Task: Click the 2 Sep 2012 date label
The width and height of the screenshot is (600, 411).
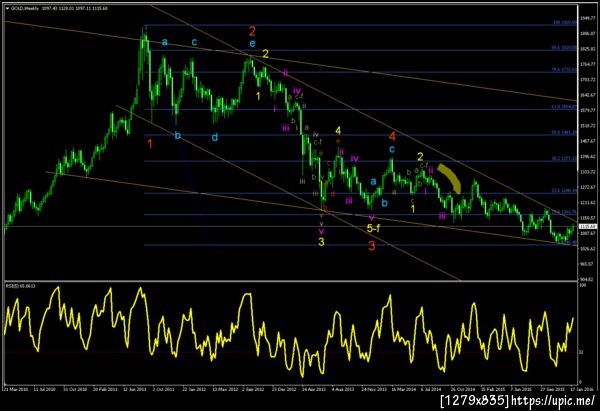Action: click(x=253, y=388)
